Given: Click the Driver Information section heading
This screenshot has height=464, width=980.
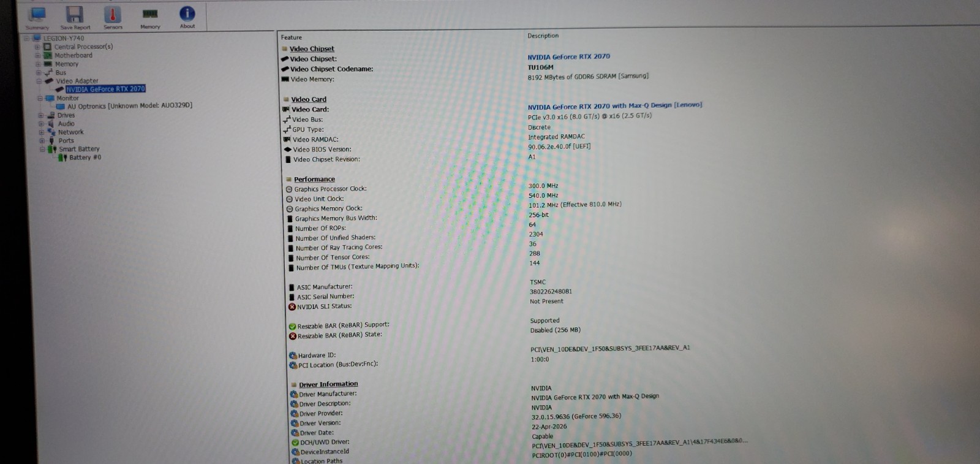Looking at the screenshot, I should (328, 384).
